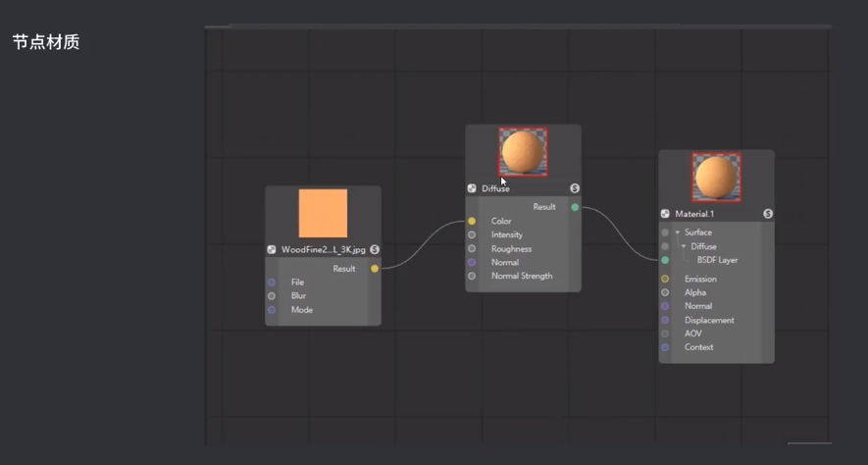Viewport: 868px width, 465px height.
Task: Click the checker icon beside Material.1 title
Action: click(665, 214)
